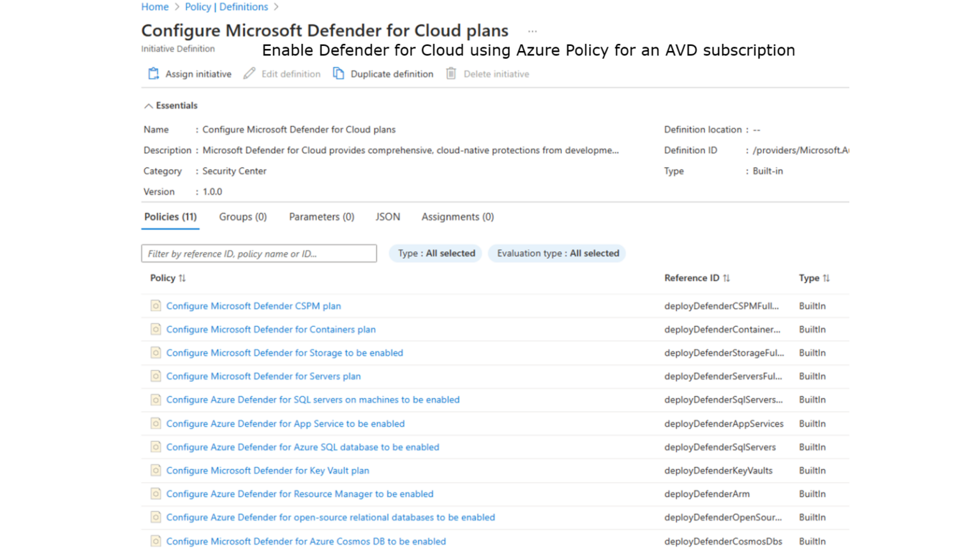Open the Parameters (0) tab
Viewport: 980px width, 551px height.
(x=322, y=217)
